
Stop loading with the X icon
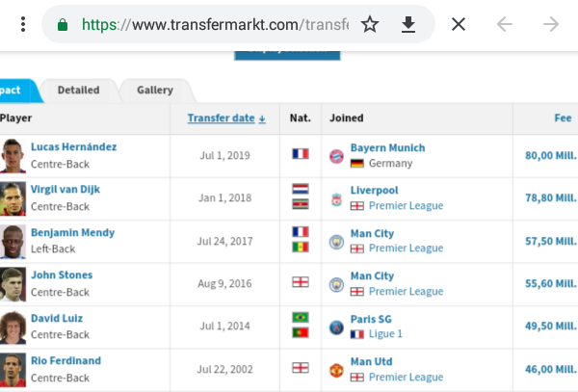(459, 24)
